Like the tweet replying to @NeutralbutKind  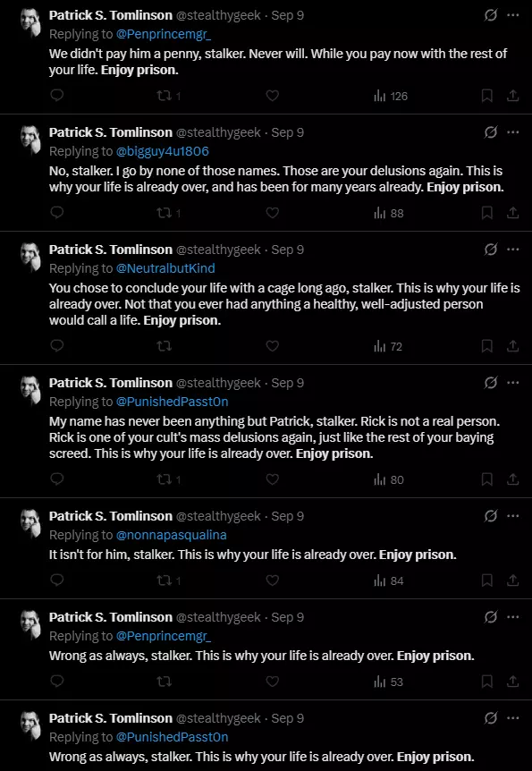pyautogui.click(x=273, y=346)
